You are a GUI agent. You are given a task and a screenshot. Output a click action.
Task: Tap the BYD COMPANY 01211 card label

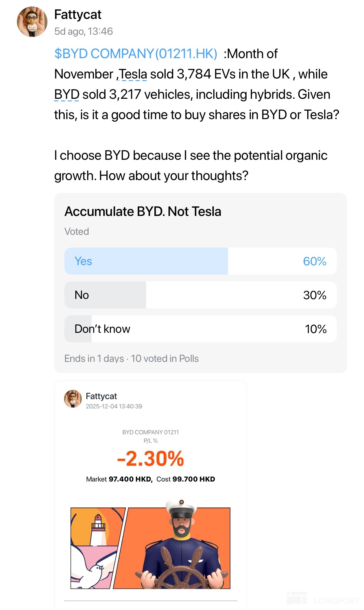[x=150, y=432]
